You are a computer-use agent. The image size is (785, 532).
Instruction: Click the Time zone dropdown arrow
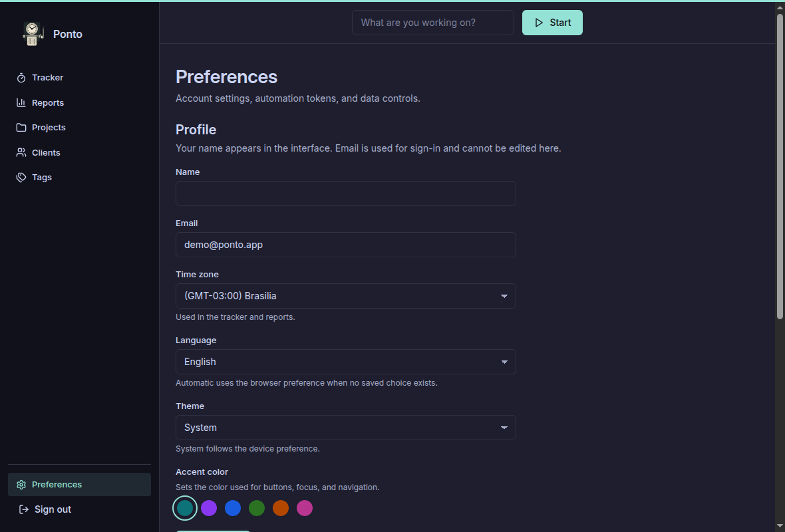click(504, 297)
